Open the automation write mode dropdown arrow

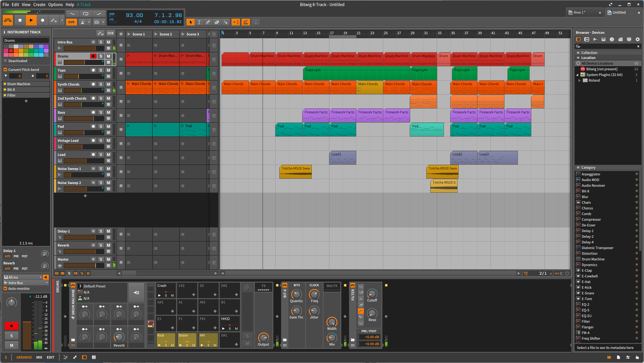pos(62,20)
